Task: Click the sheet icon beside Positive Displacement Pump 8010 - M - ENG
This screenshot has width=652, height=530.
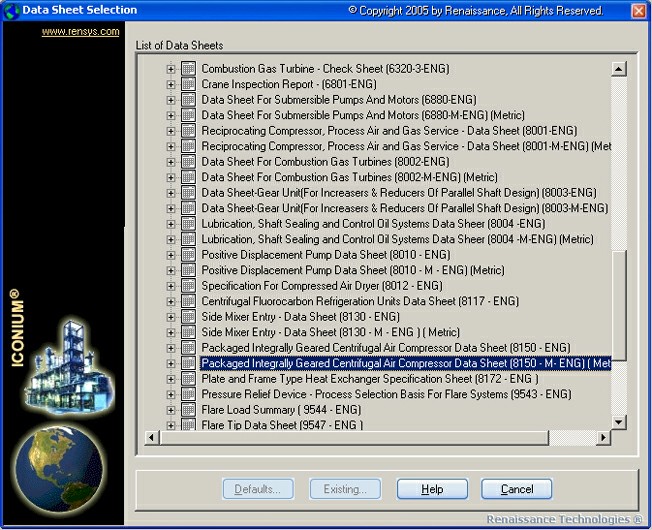Action: click(188, 270)
